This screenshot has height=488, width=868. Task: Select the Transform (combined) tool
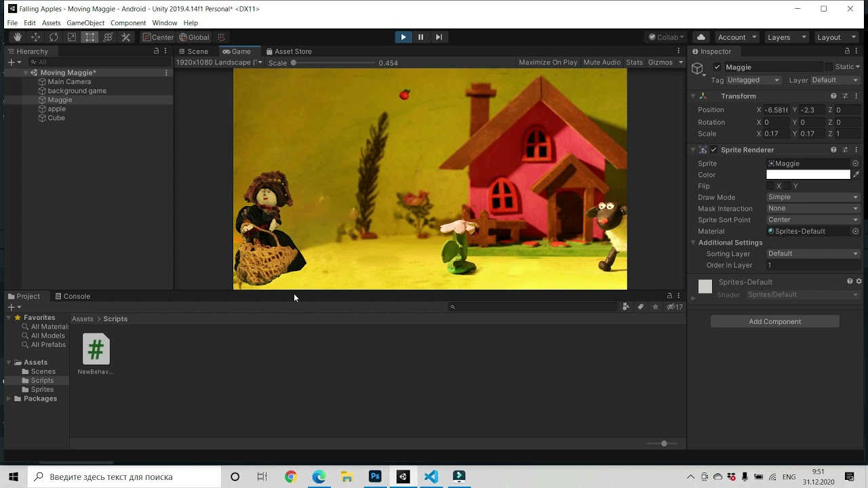coord(108,37)
